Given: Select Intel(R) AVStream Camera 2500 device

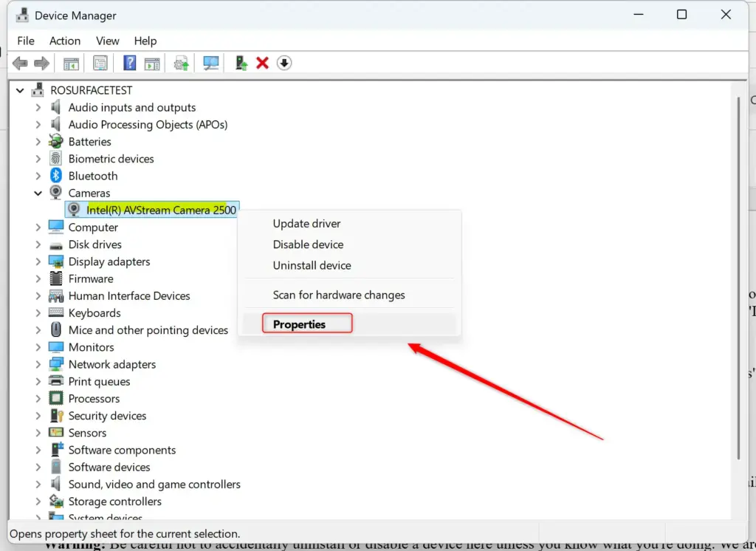Looking at the screenshot, I should point(152,210).
